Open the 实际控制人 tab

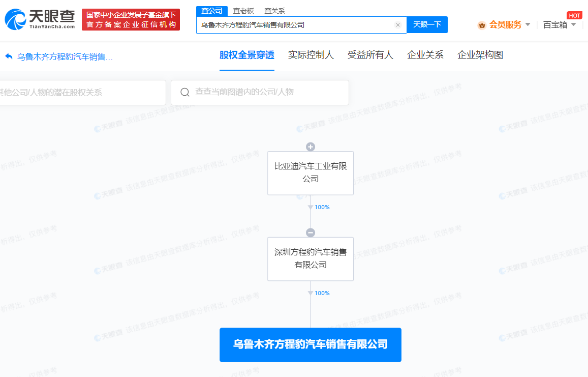coord(311,55)
